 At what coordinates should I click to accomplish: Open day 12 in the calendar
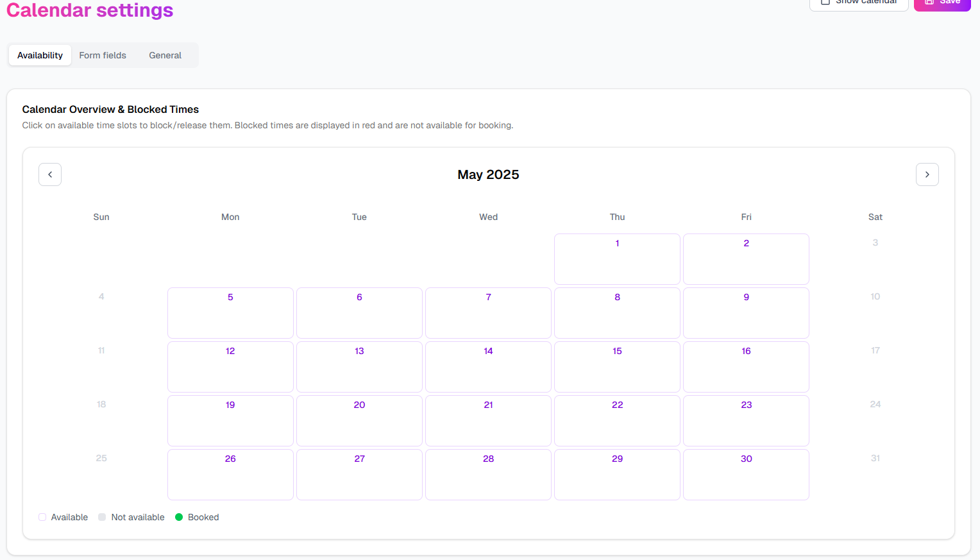click(x=230, y=367)
